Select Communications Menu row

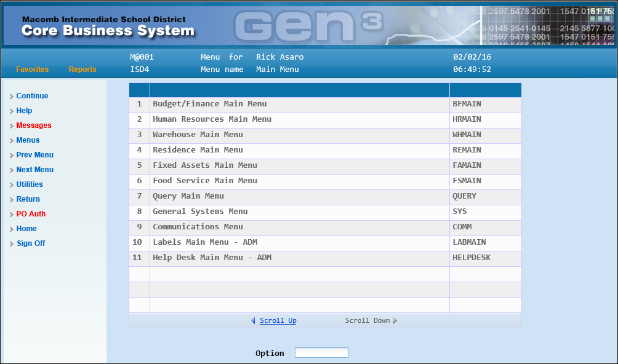(x=325, y=228)
